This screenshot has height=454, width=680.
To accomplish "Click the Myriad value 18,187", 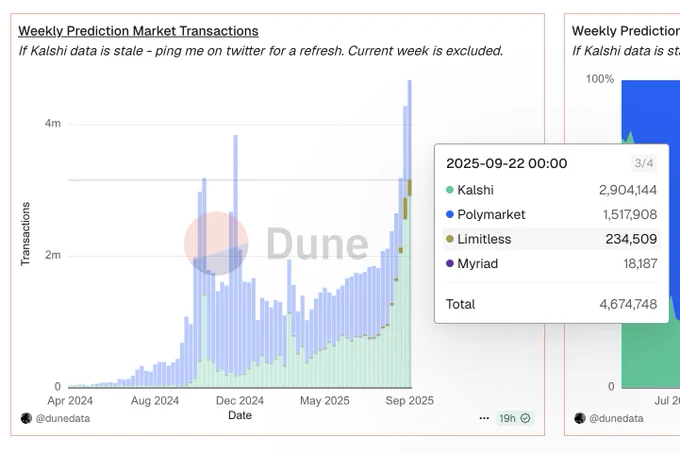I will tap(640, 263).
